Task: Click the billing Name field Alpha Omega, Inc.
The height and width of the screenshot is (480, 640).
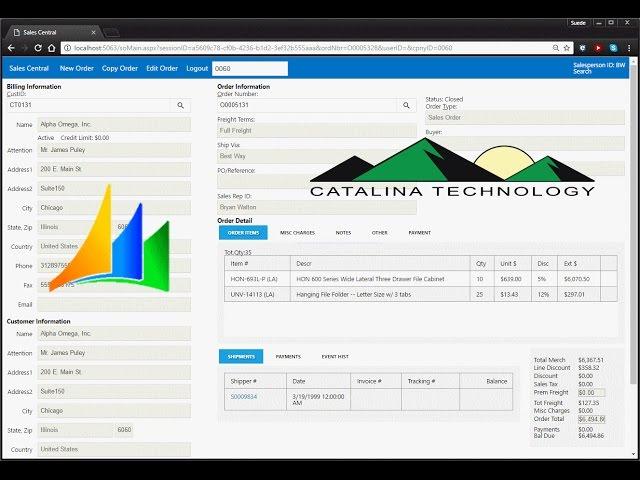Action: tap(114, 124)
